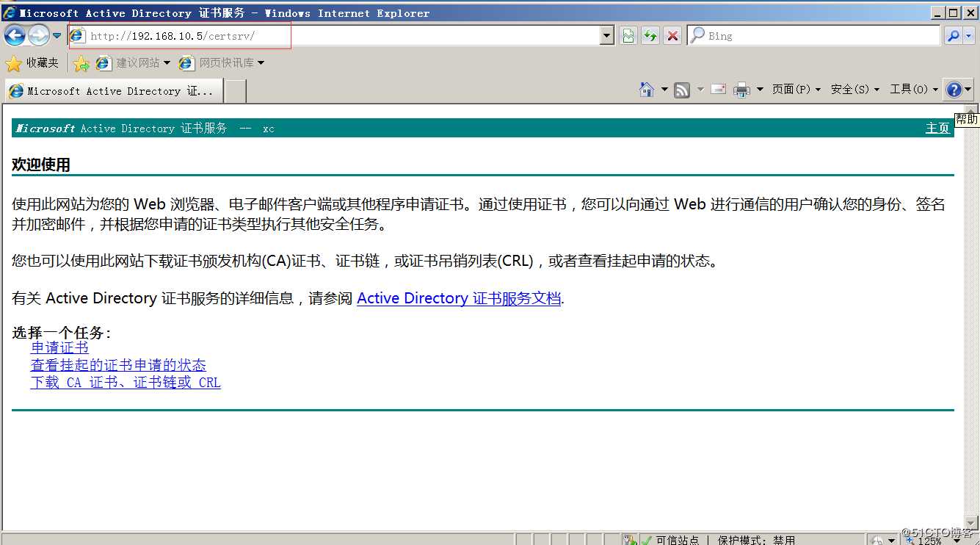Open the 安全(S) safety menu

[x=855, y=90]
